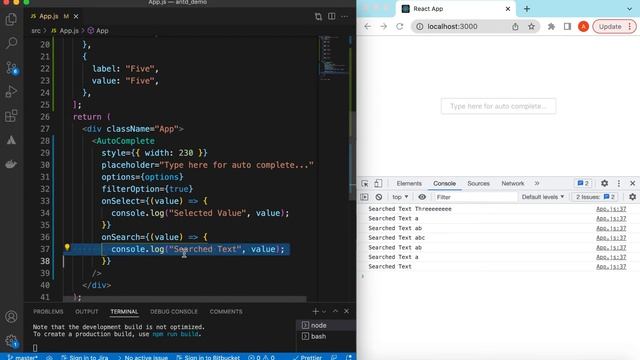Screen dimensions: 640x360
Task: Close the App.js editor tab
Action: 76,16
